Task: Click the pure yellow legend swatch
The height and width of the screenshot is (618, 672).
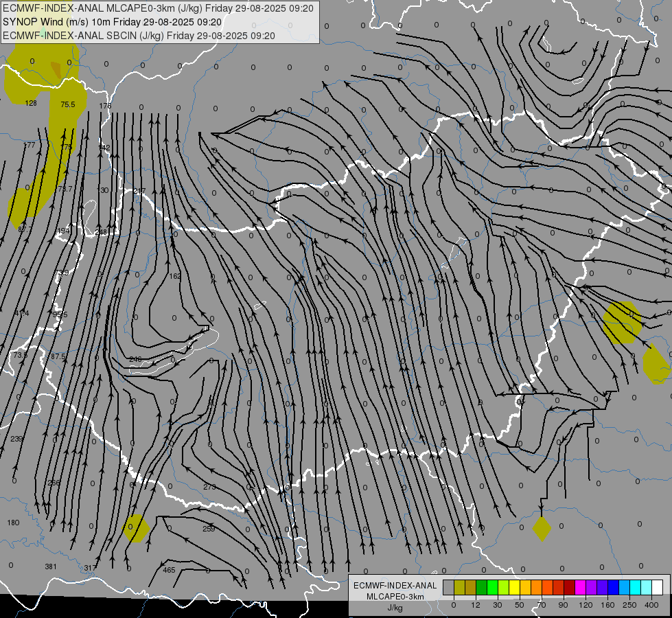Action: click(x=514, y=587)
